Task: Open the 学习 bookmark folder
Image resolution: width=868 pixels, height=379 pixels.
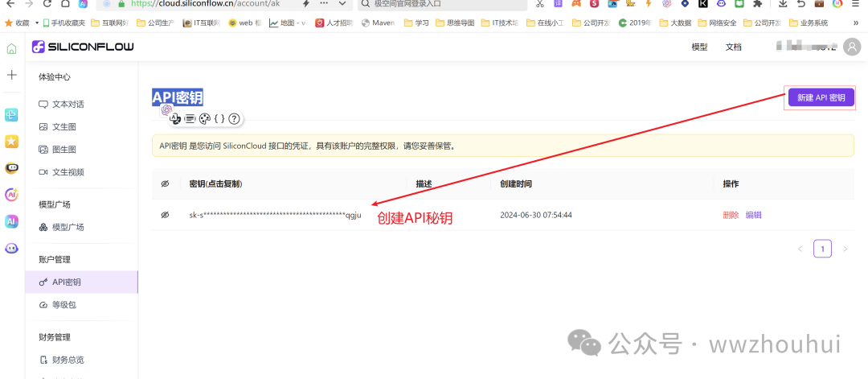Action: [417, 23]
